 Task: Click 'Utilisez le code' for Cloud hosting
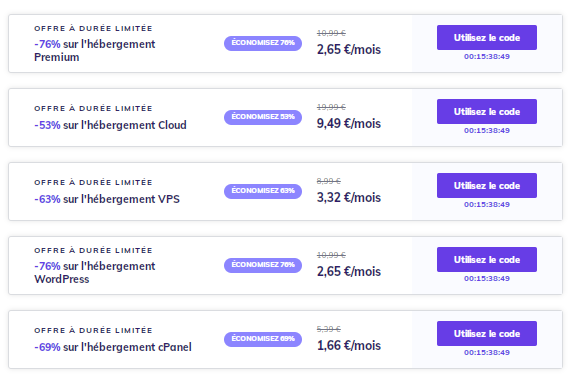coord(487,111)
